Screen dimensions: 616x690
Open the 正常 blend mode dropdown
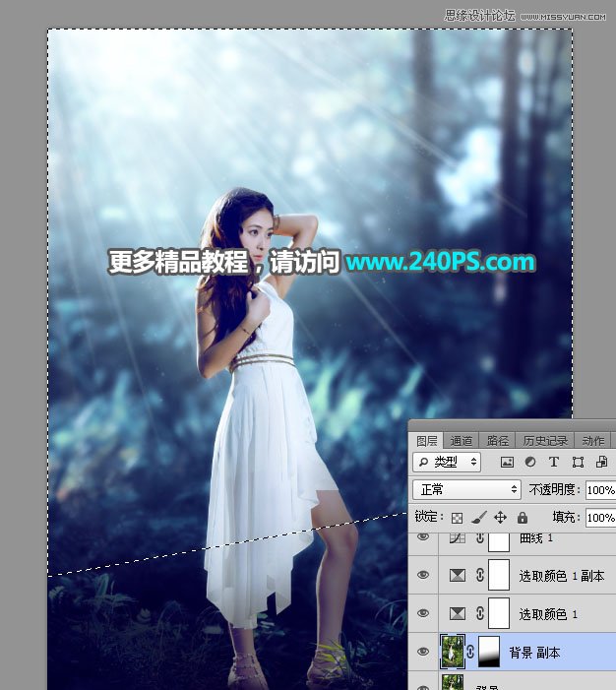coord(466,489)
